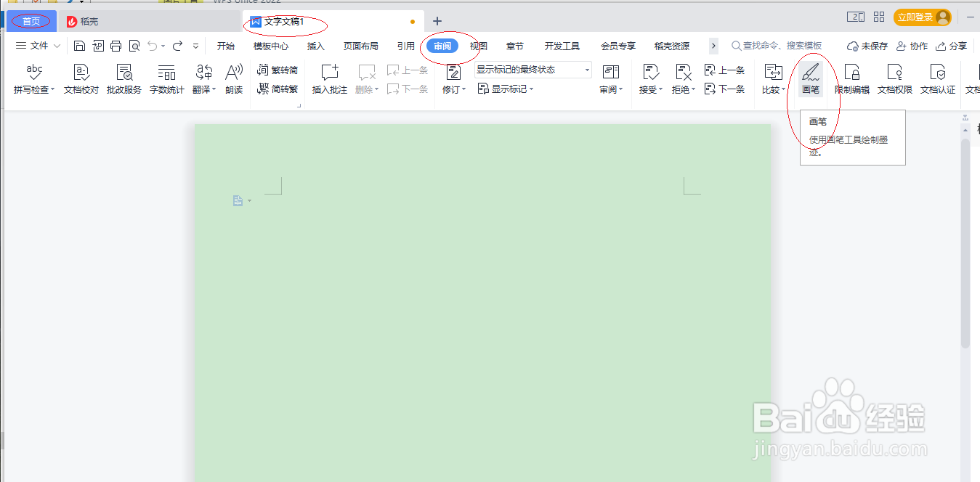Click the Share (分享) button
The image size is (980, 482).
coord(952,46)
